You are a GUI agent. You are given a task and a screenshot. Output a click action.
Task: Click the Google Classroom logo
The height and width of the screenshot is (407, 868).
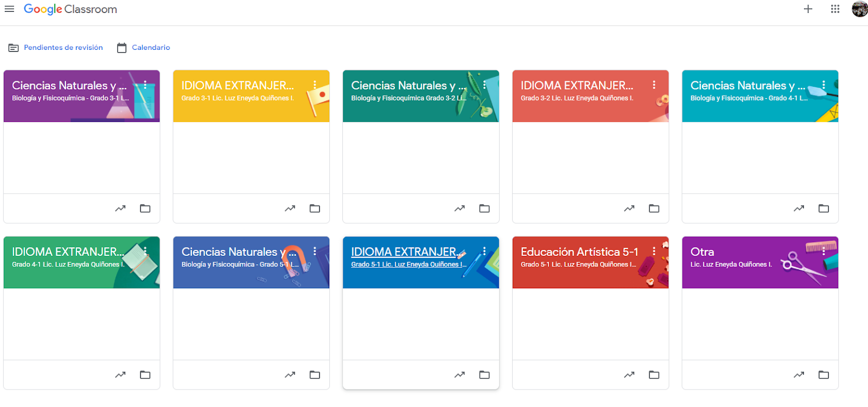(70, 9)
